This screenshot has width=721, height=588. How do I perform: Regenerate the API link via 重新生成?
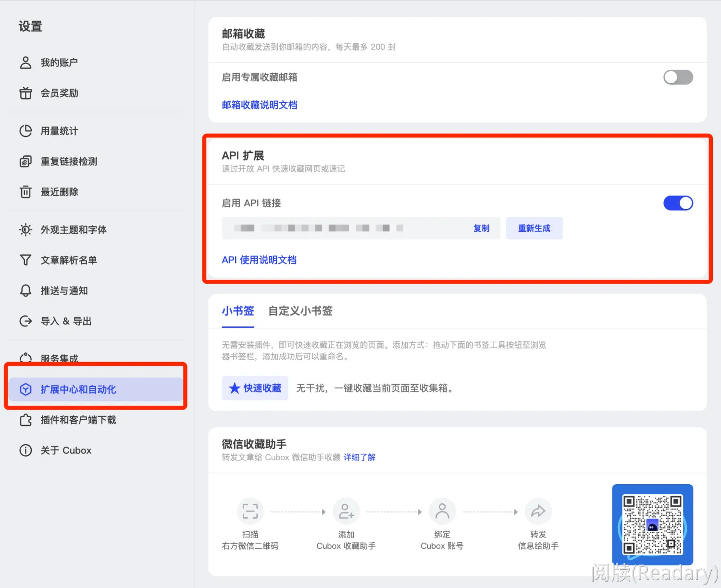click(x=534, y=228)
